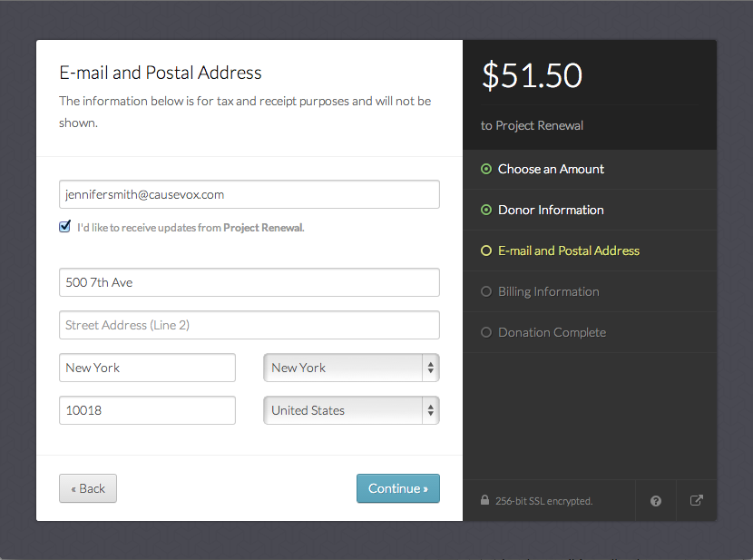Screen dimensions: 753x560
Task: Open the United States country dropdown
Action: tap(351, 410)
